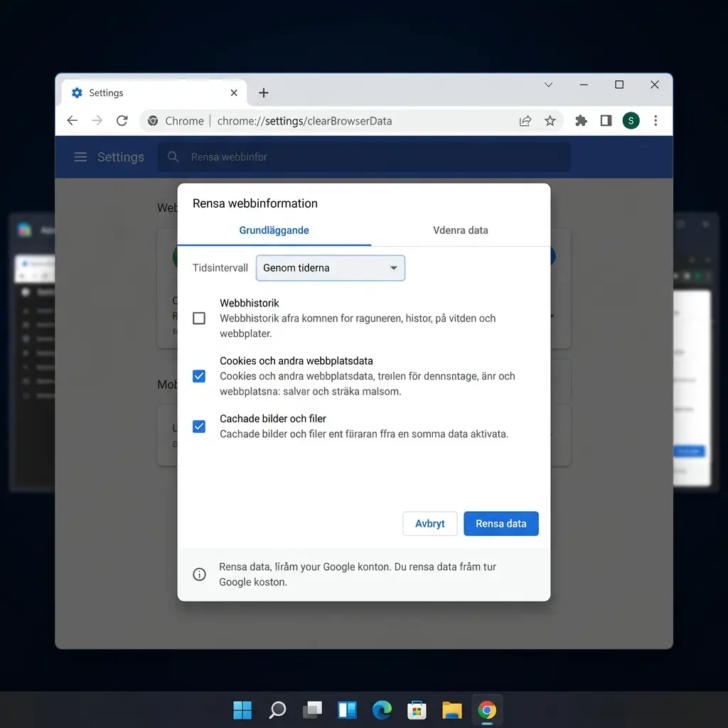This screenshot has width=728, height=728.
Task: Minimize the Chrome window
Action: (584, 85)
